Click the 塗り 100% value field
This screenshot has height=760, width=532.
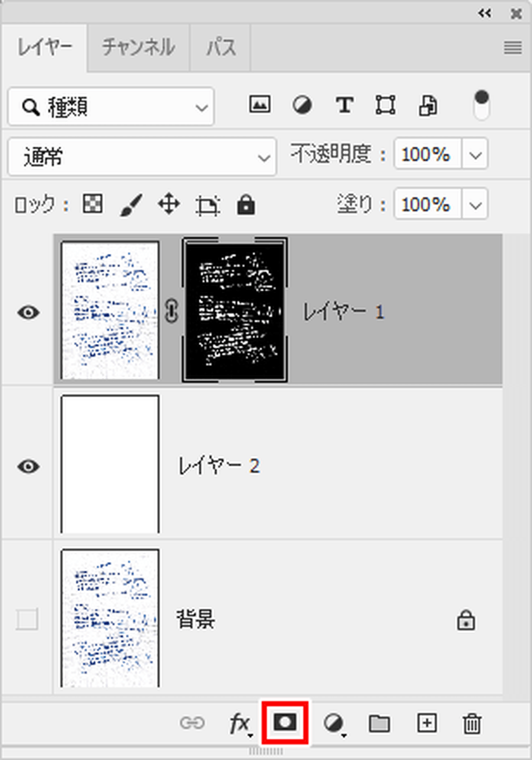click(429, 204)
